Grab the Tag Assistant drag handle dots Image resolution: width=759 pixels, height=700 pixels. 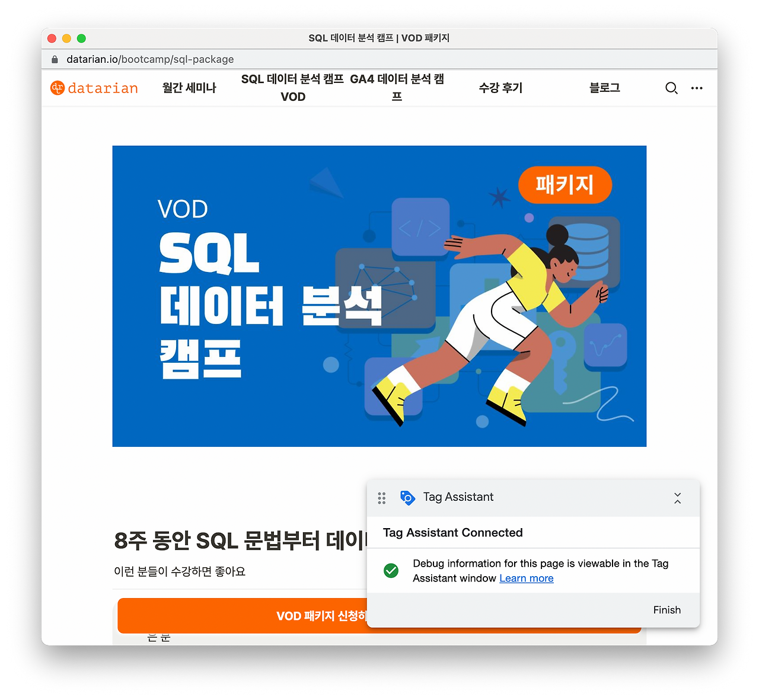click(x=382, y=498)
